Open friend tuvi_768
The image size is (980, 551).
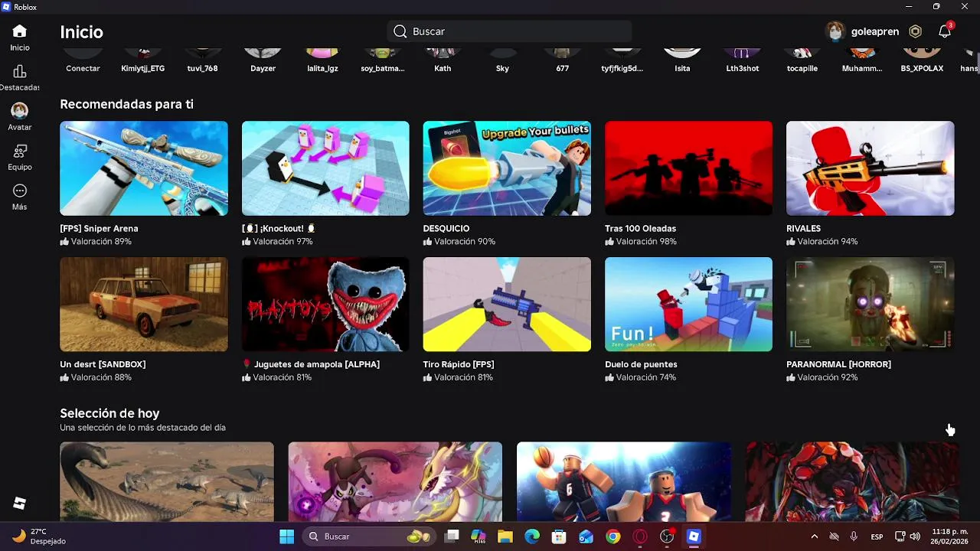tap(202, 61)
